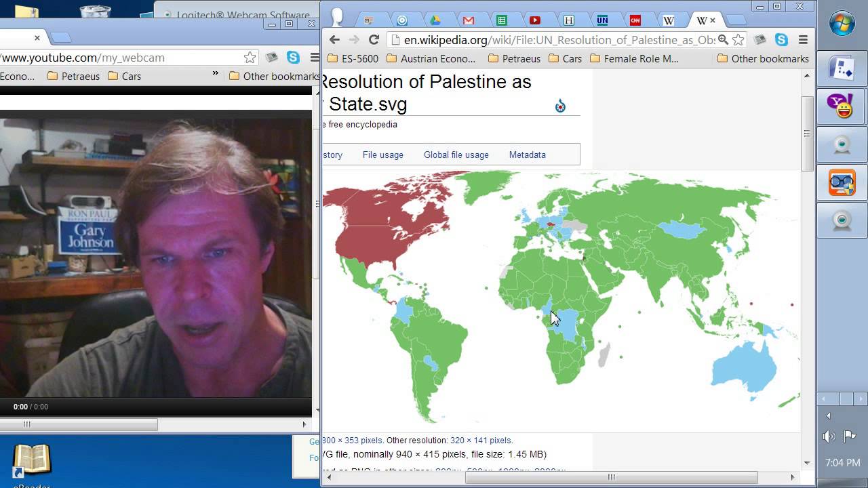Click the Wikipedia address bar URL
This screenshot has height=488, width=868.
tap(559, 40)
